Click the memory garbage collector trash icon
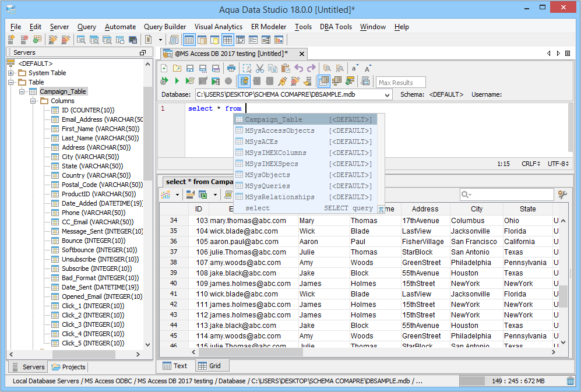Viewport: 581px width, 392px height. click(570, 381)
